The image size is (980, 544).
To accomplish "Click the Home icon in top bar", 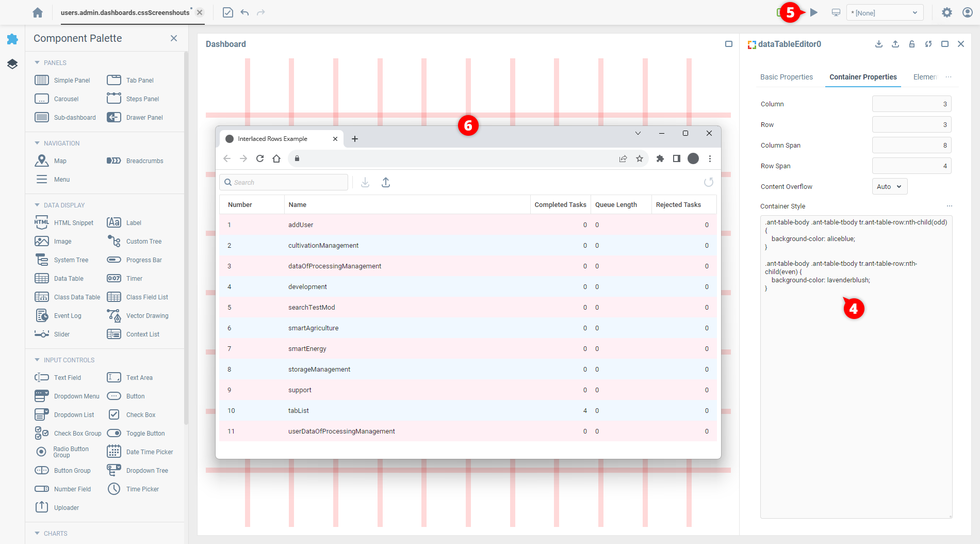I will [38, 12].
